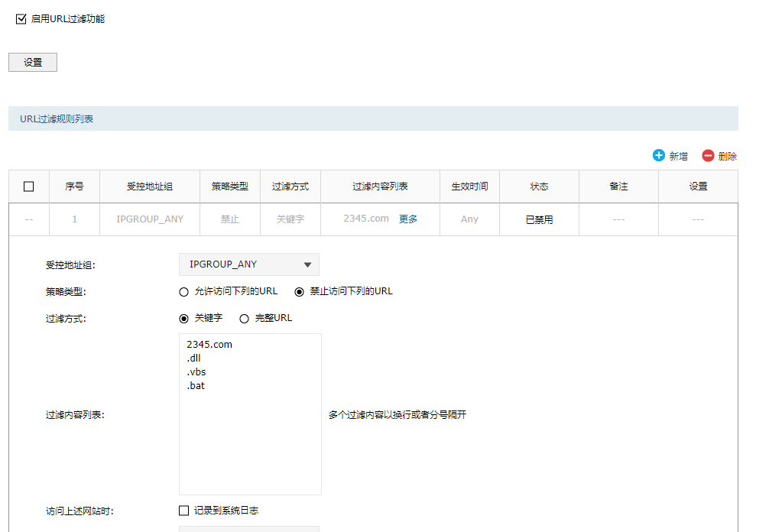Choose 完整URL filter mode radio
Screen dimensions: 769x532
tap(245, 319)
